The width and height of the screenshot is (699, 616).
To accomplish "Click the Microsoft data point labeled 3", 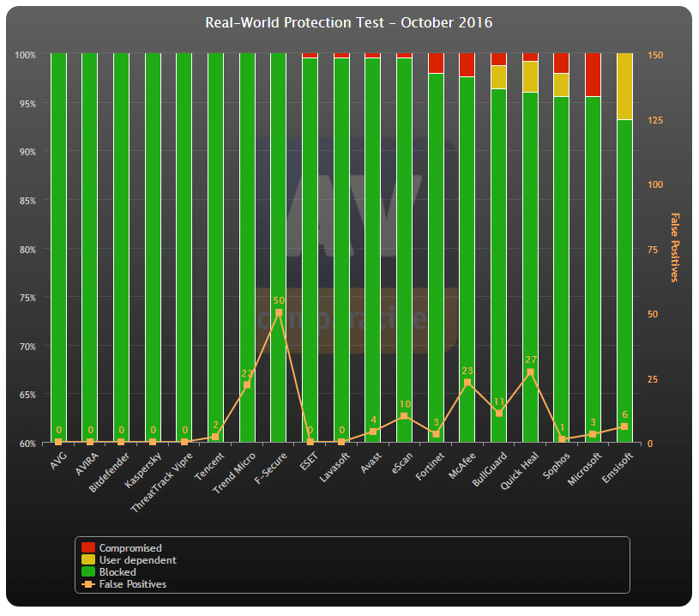I will (593, 434).
